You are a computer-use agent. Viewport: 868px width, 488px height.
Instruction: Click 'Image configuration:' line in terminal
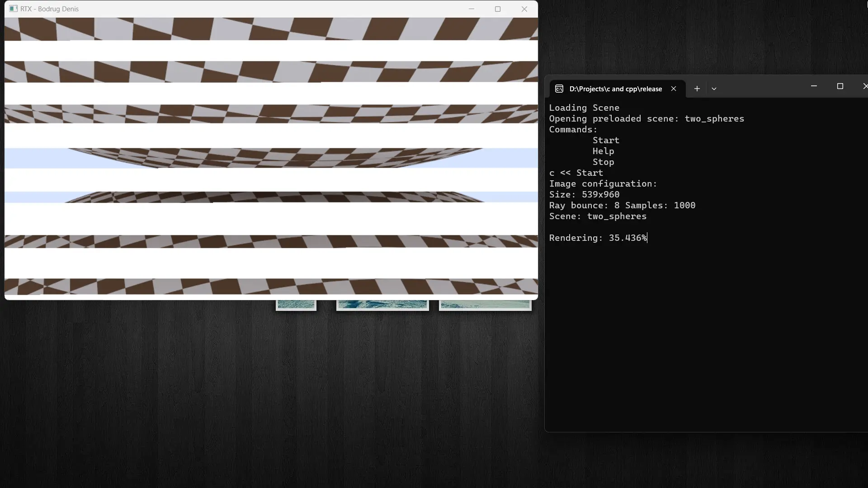coord(603,183)
